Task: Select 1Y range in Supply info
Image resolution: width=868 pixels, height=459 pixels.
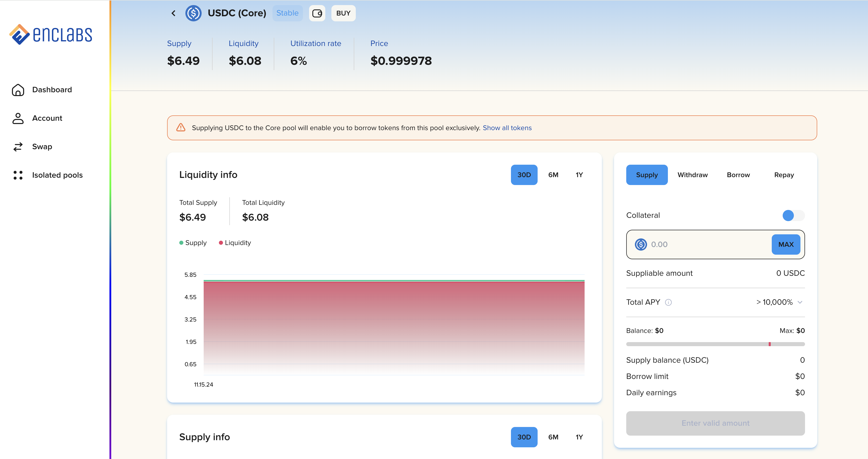Action: [x=579, y=437]
